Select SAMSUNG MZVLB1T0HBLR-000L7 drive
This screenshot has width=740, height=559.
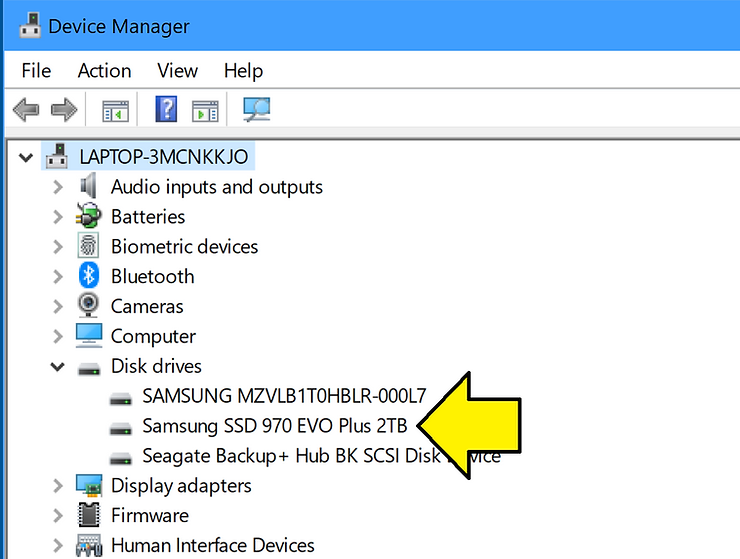(x=285, y=396)
